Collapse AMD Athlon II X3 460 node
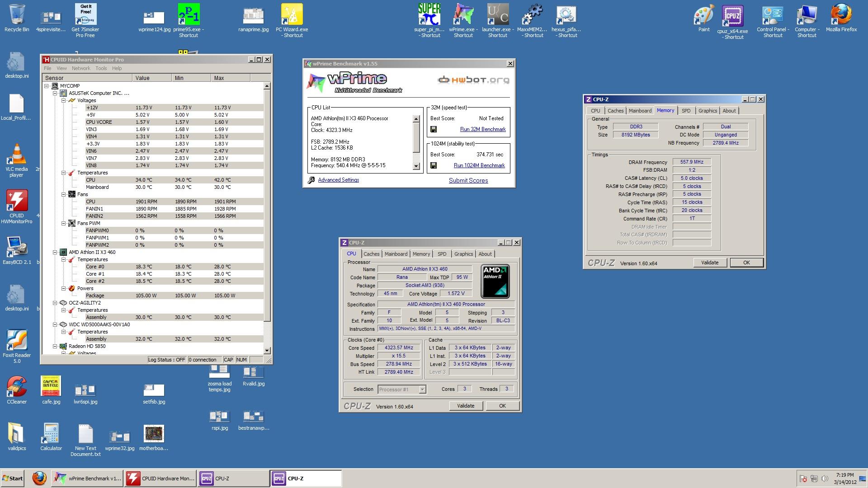The height and width of the screenshot is (488, 868). [55, 252]
